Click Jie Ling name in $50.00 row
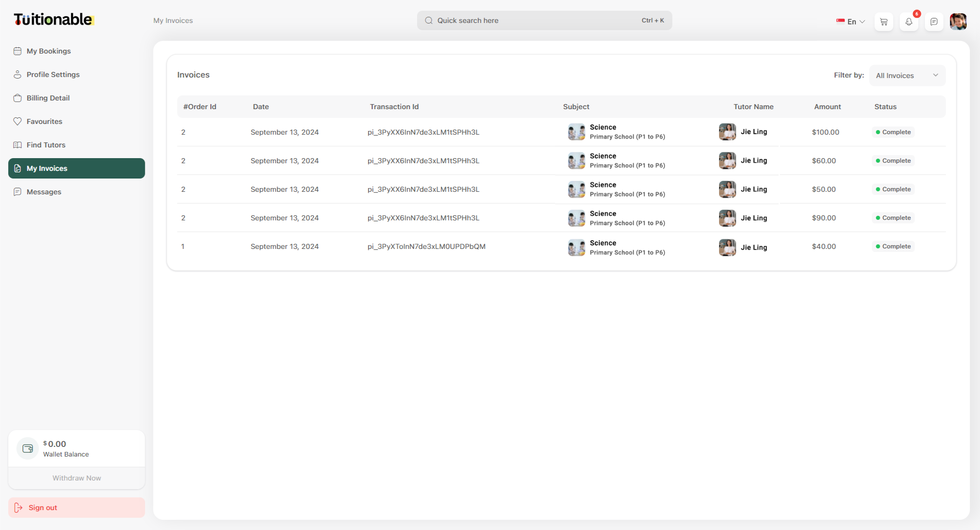Viewport: 980px width, 530px height. [754, 189]
